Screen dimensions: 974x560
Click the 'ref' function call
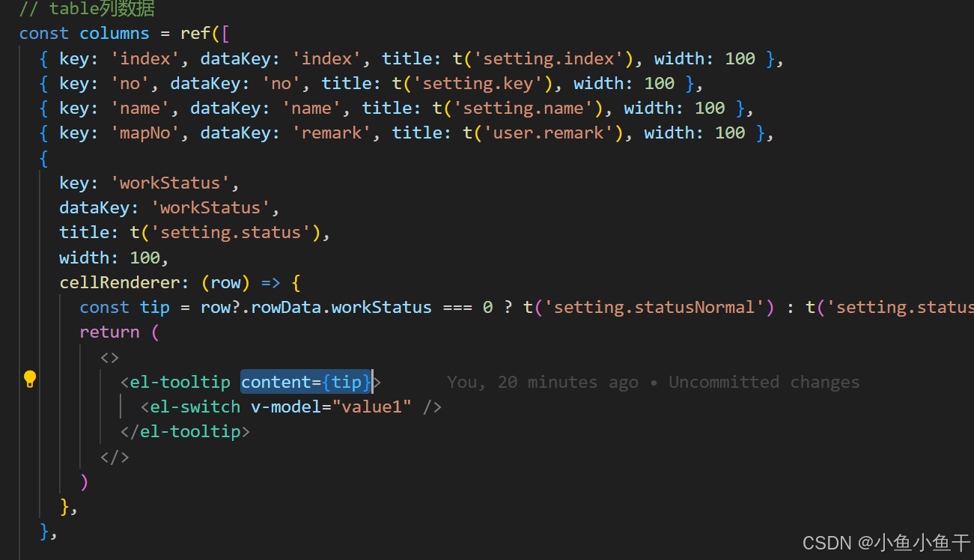coord(195,34)
